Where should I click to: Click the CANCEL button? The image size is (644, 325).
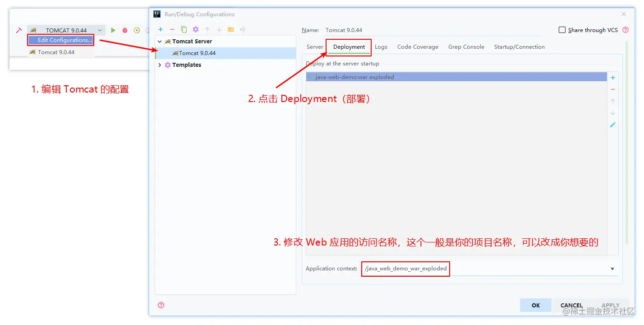(571, 305)
